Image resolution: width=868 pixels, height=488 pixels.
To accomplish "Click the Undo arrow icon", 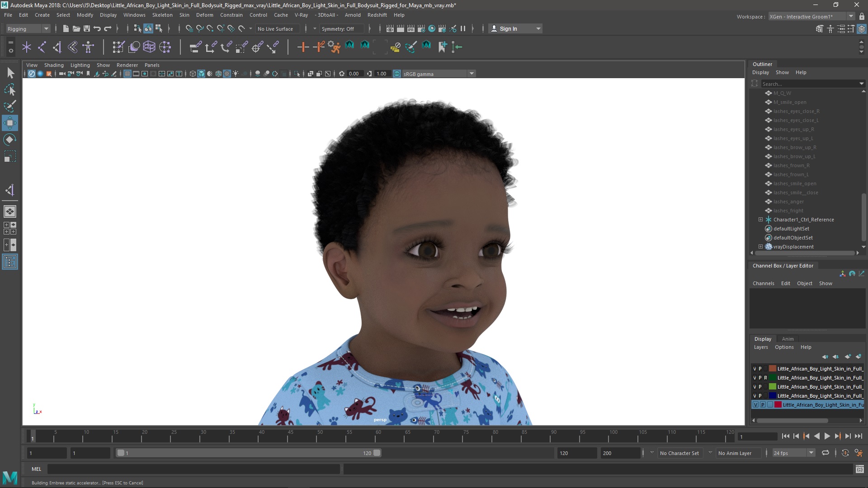I will (x=97, y=28).
